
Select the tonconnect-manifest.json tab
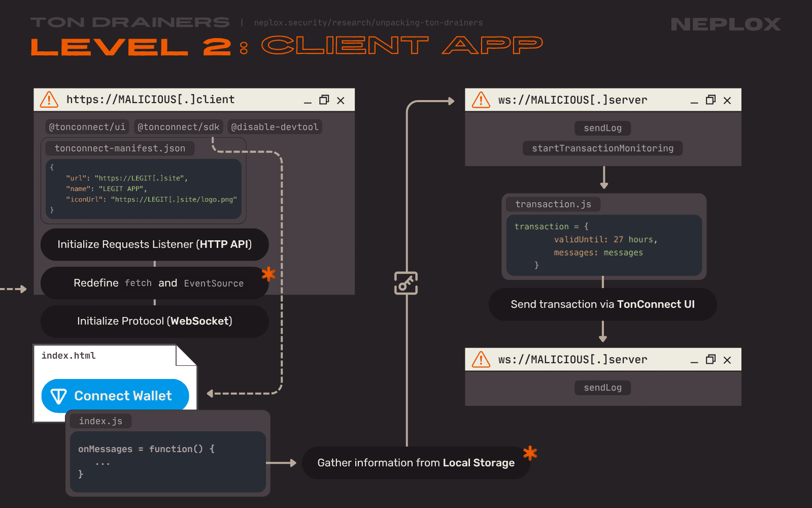pos(120,148)
